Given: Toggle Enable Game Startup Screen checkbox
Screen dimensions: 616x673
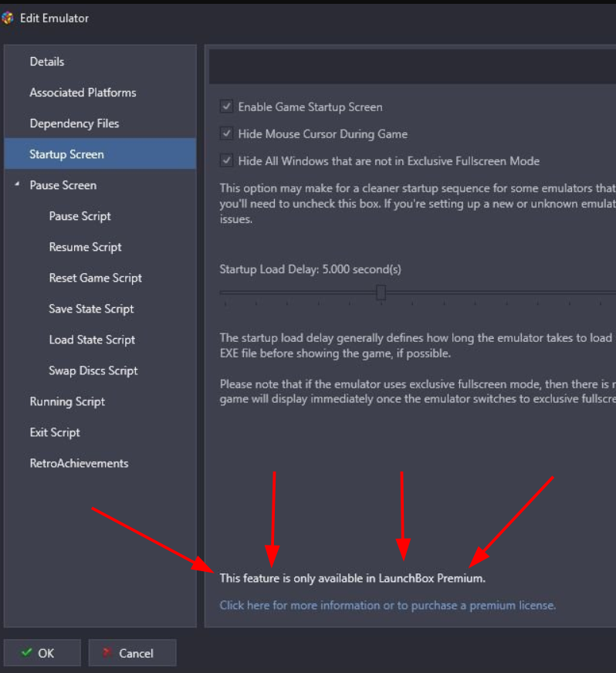Looking at the screenshot, I should click(x=226, y=107).
